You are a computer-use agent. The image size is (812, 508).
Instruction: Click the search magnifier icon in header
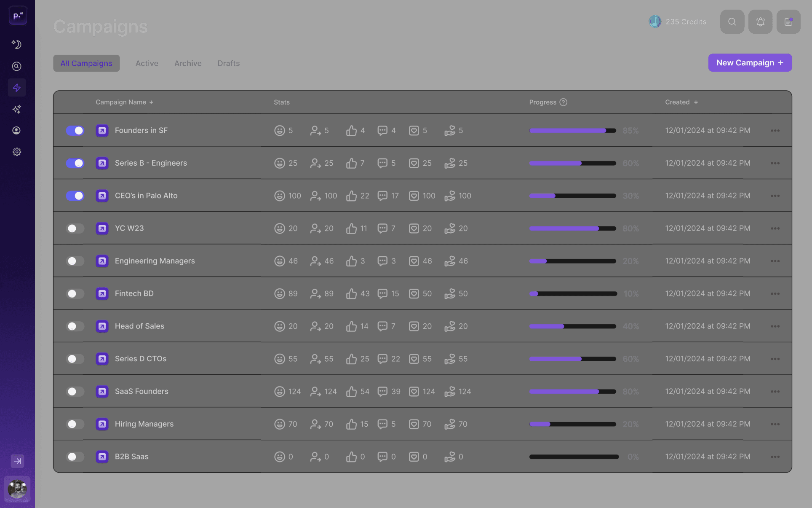[x=732, y=22]
